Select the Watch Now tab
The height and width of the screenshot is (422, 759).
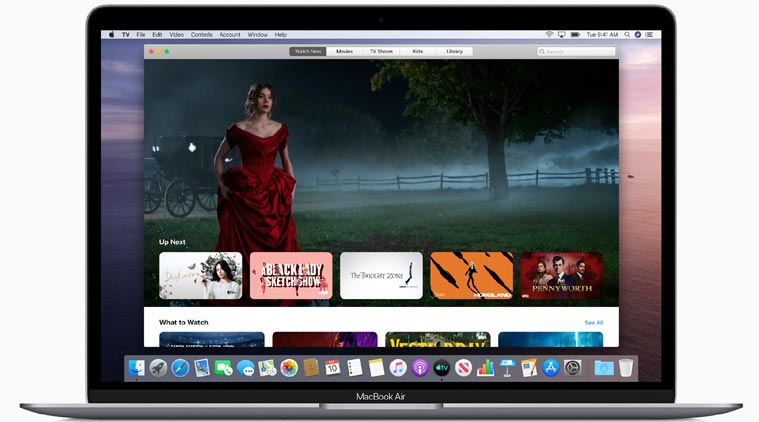[308, 51]
